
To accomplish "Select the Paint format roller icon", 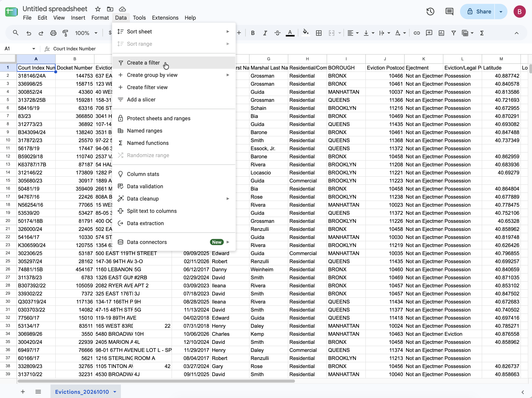I will click(65, 33).
